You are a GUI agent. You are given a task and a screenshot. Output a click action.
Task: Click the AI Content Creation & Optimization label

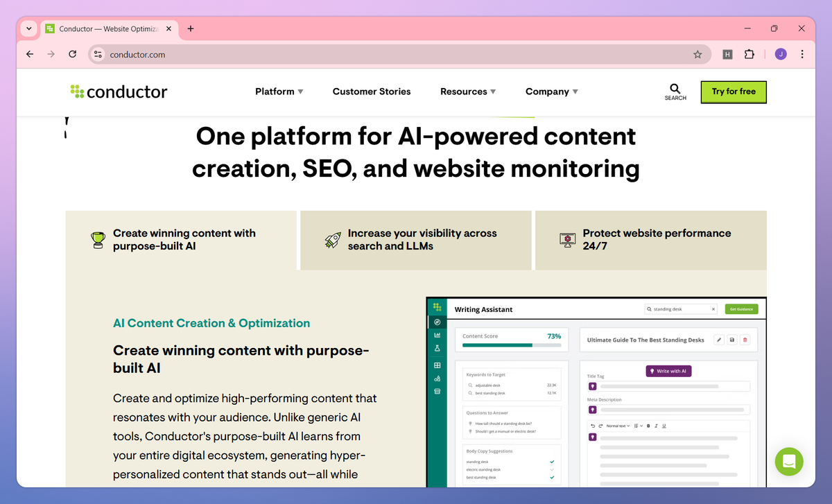pyautogui.click(x=211, y=323)
